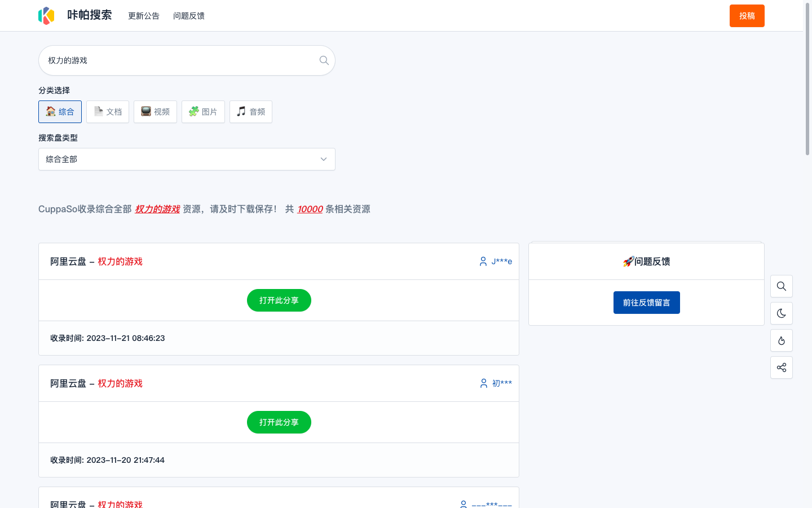Open the 更新公告 nav item
This screenshot has width=812, height=508.
coord(143,16)
